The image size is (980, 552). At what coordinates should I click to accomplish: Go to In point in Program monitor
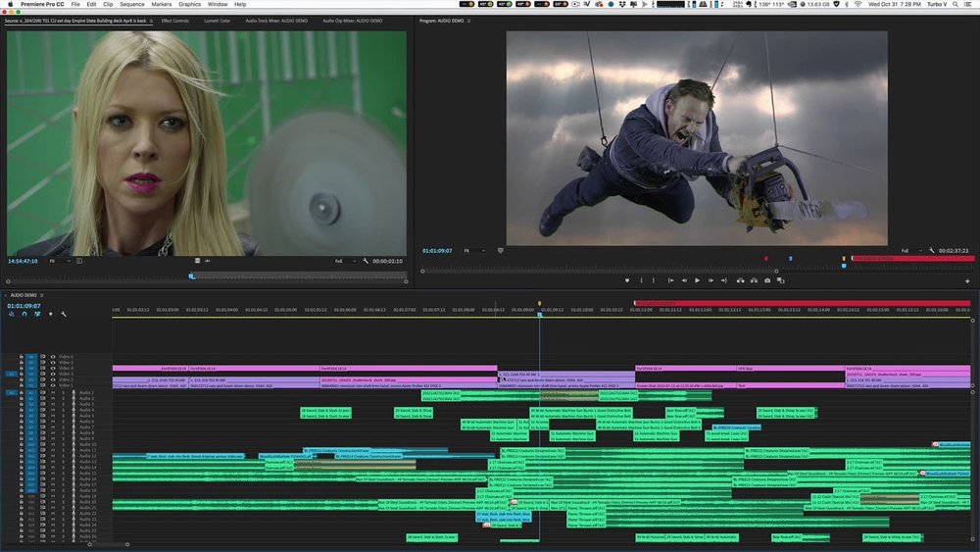[x=670, y=280]
